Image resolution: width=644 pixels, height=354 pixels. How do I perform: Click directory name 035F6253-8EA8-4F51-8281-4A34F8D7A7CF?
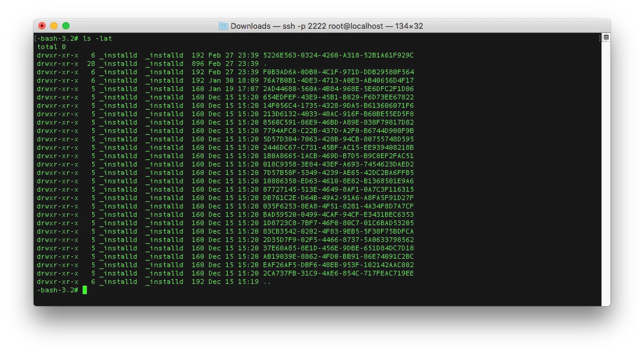click(x=338, y=206)
